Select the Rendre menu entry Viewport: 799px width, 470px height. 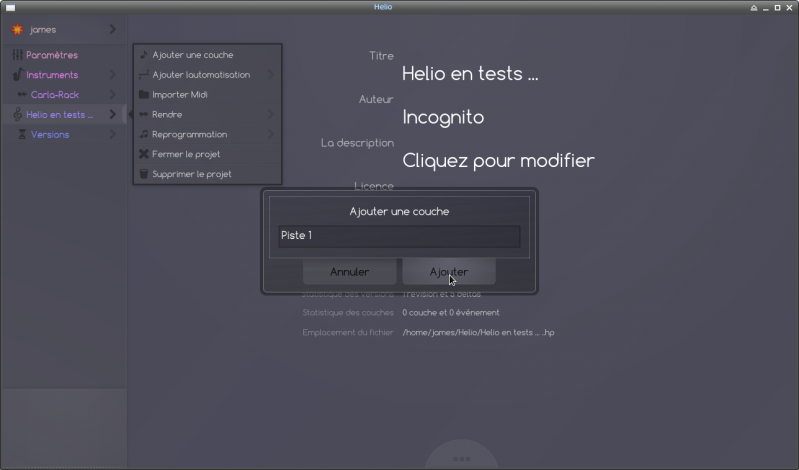[207, 114]
